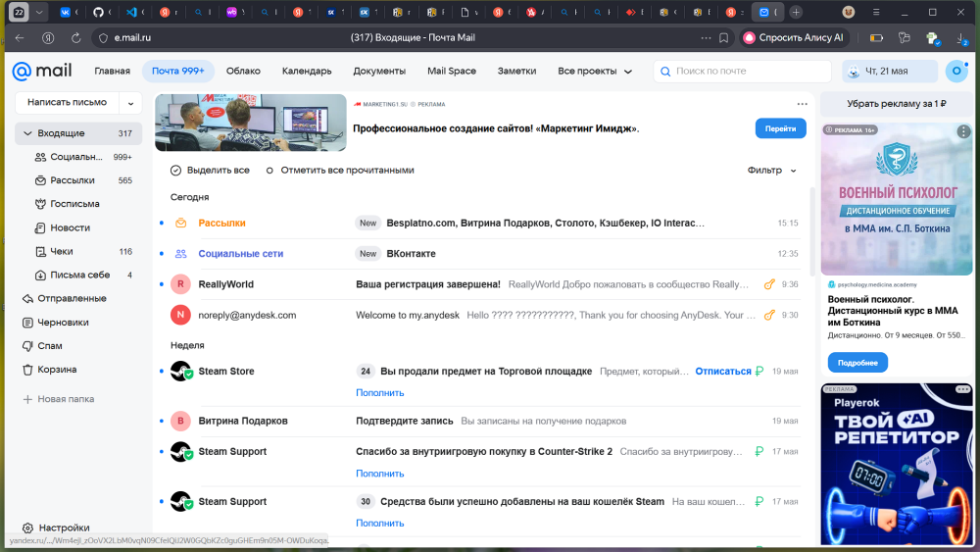This screenshot has width=980, height=552.
Task: Focus the Поиск по почте search field
Action: point(743,72)
